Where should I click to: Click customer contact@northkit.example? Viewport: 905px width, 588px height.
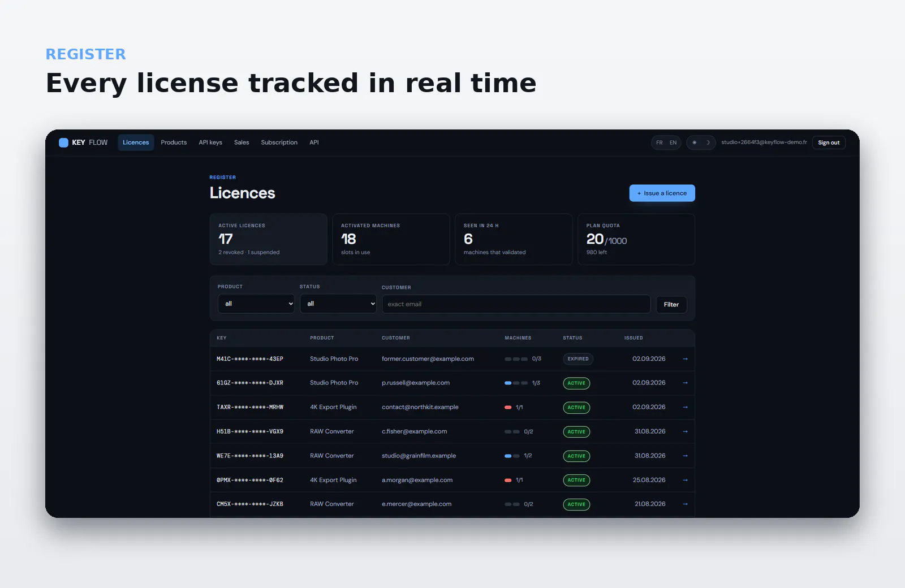pos(420,407)
